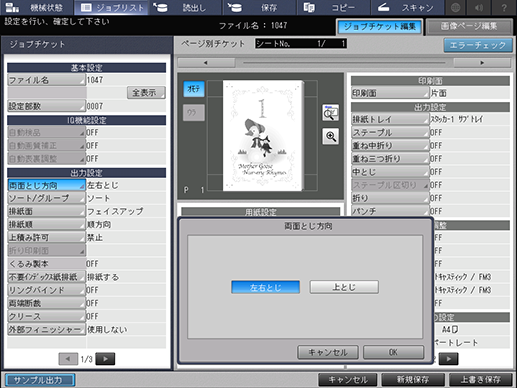Click the zoom-in magnifier icon

(x=331, y=136)
